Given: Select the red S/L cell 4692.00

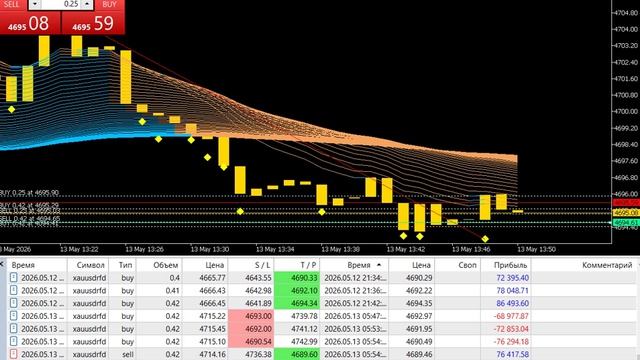Looking at the screenshot, I should [251, 329].
